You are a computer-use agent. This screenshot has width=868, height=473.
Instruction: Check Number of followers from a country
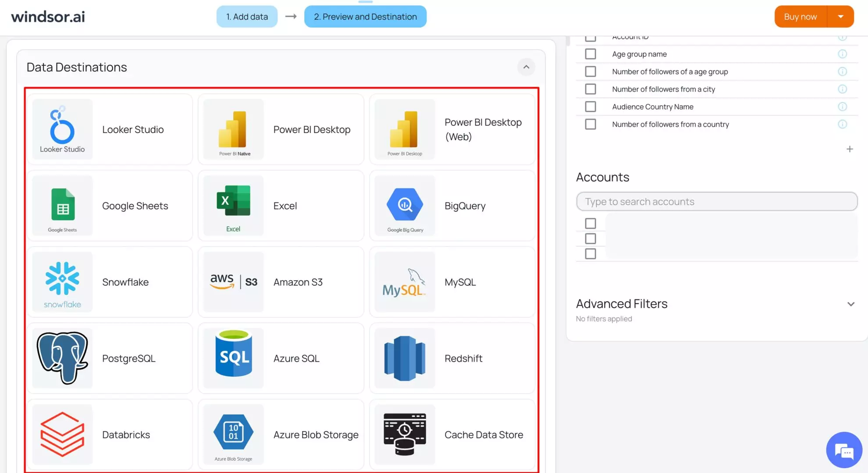[591, 124]
